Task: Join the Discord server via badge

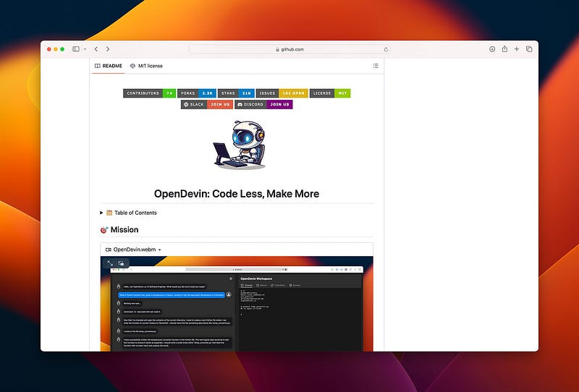Action: pos(263,104)
